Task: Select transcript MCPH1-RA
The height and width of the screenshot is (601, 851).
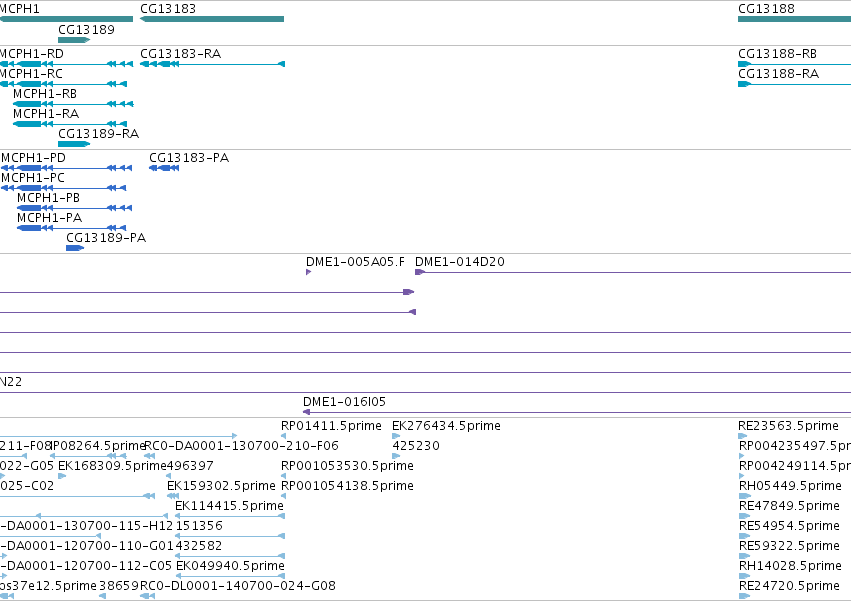Action: point(70,124)
